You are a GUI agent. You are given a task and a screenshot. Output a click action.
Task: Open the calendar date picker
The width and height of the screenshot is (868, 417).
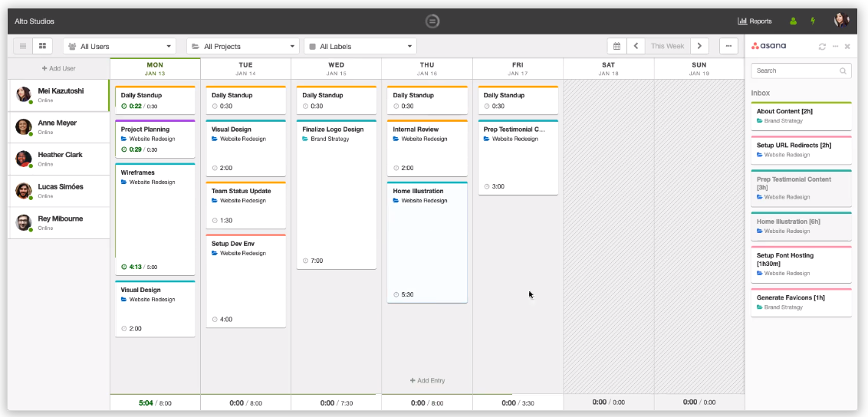coord(616,46)
